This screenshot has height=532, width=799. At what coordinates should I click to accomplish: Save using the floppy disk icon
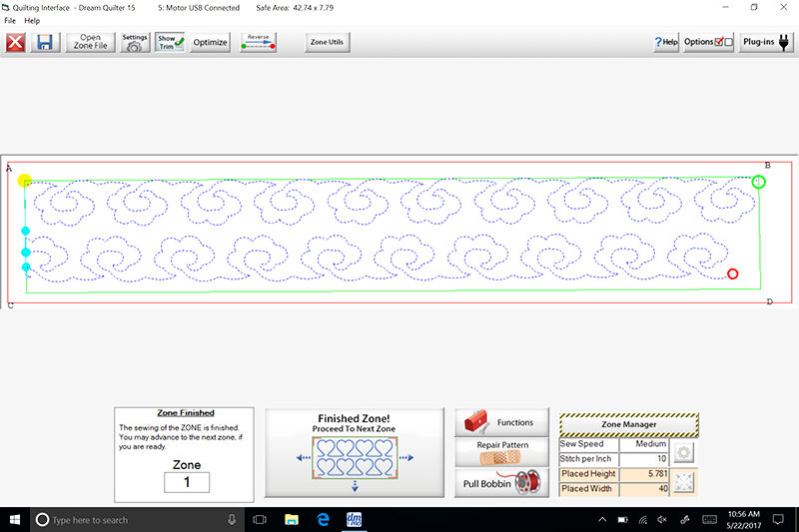[x=45, y=43]
